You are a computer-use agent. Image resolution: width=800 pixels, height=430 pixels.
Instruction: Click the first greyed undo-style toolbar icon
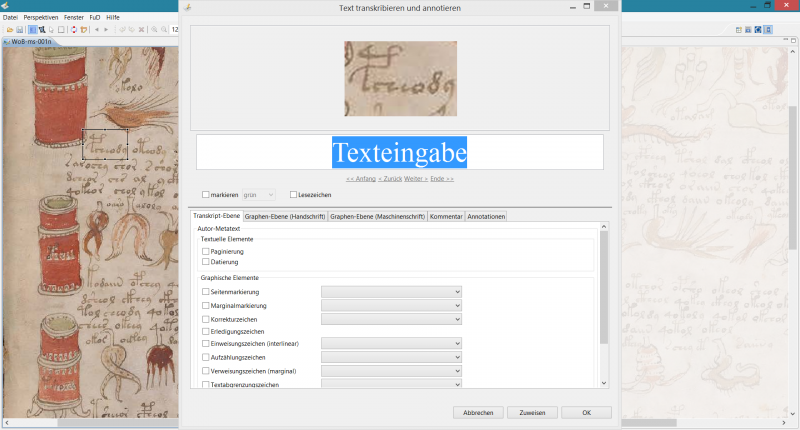pos(122,30)
